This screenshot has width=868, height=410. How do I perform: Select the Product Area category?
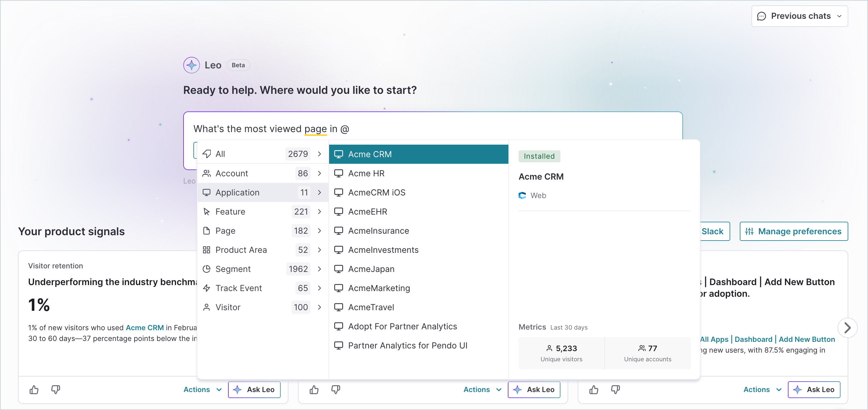(262, 250)
